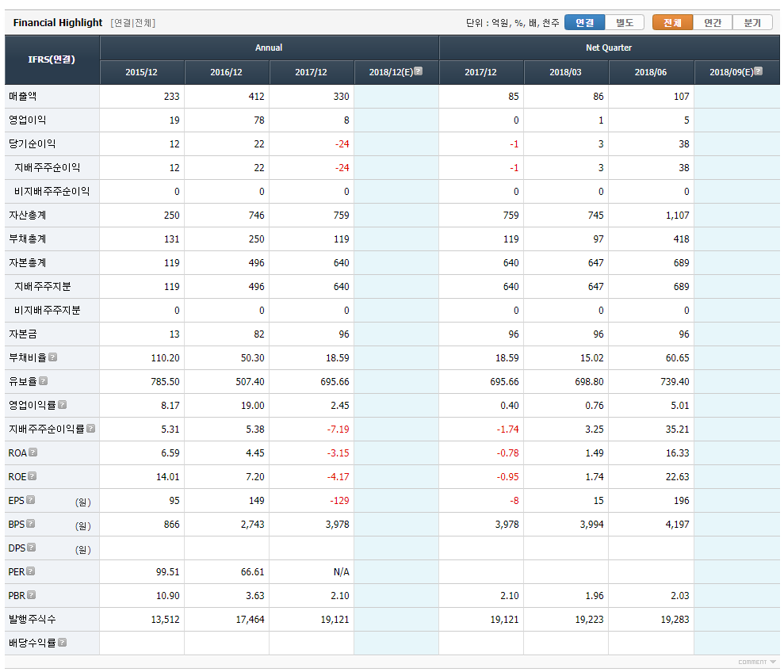Select 당기순이익 row label

pos(32,144)
